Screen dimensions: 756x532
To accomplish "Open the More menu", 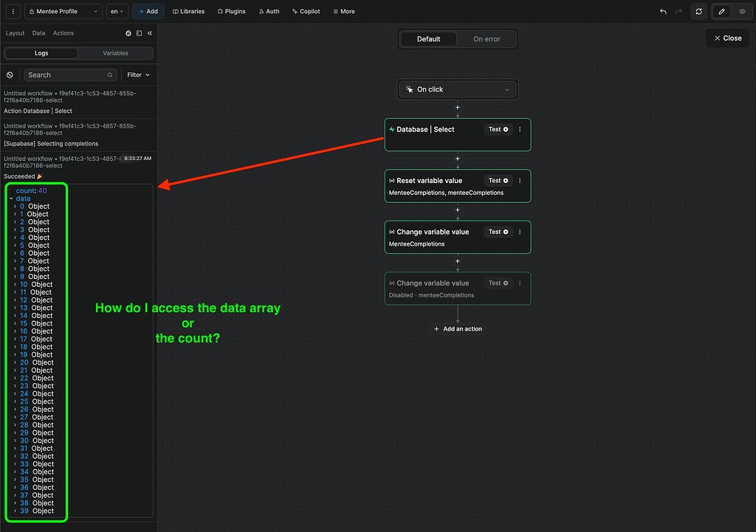I will pyautogui.click(x=343, y=11).
